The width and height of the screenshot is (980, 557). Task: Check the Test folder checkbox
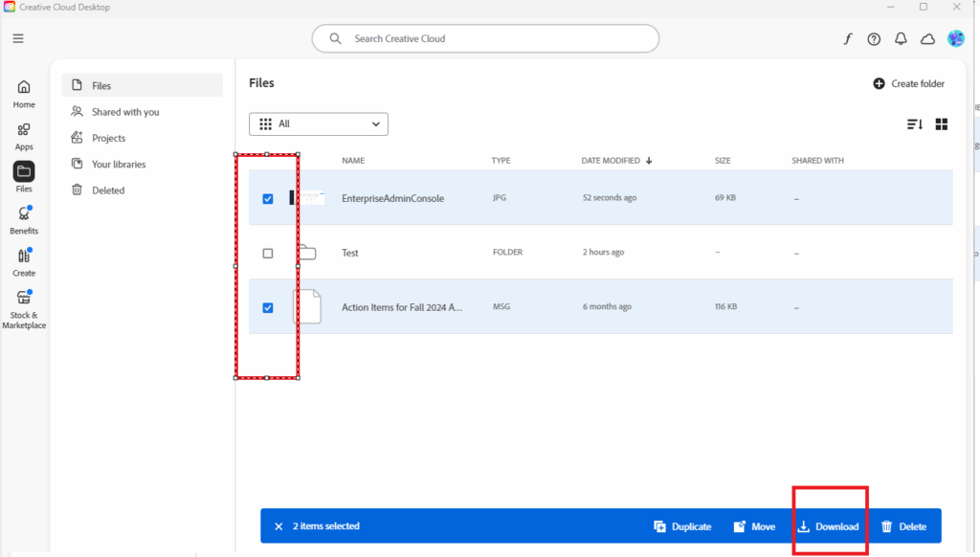[x=268, y=254]
